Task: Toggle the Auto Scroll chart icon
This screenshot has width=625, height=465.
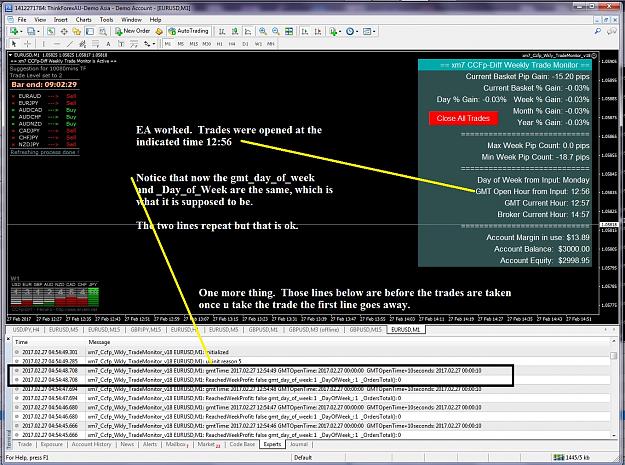Action: coord(305,31)
